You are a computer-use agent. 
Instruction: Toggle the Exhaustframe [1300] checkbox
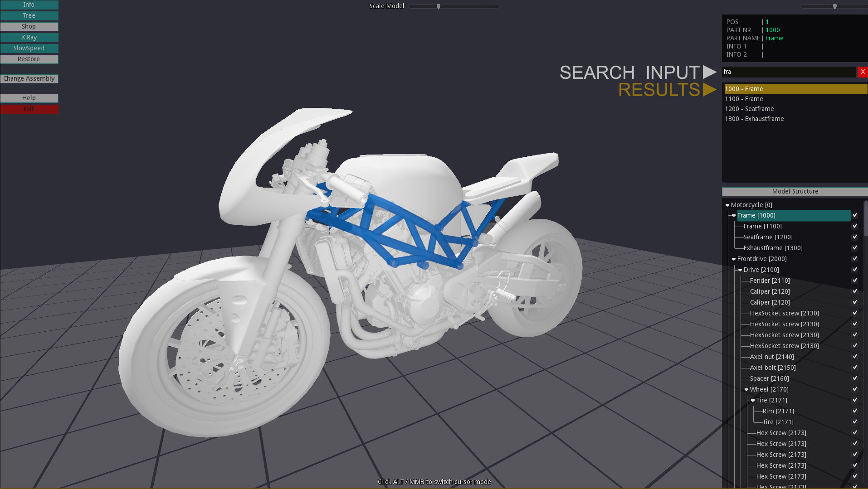point(854,248)
